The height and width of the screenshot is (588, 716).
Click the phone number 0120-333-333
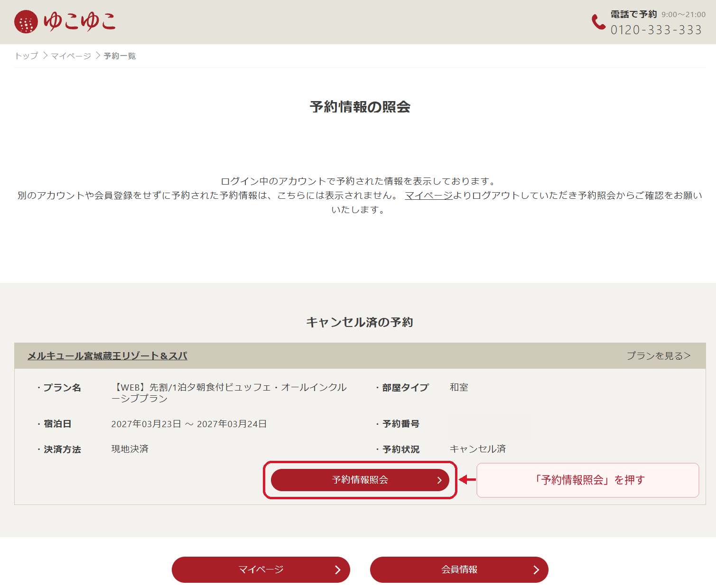tap(656, 30)
